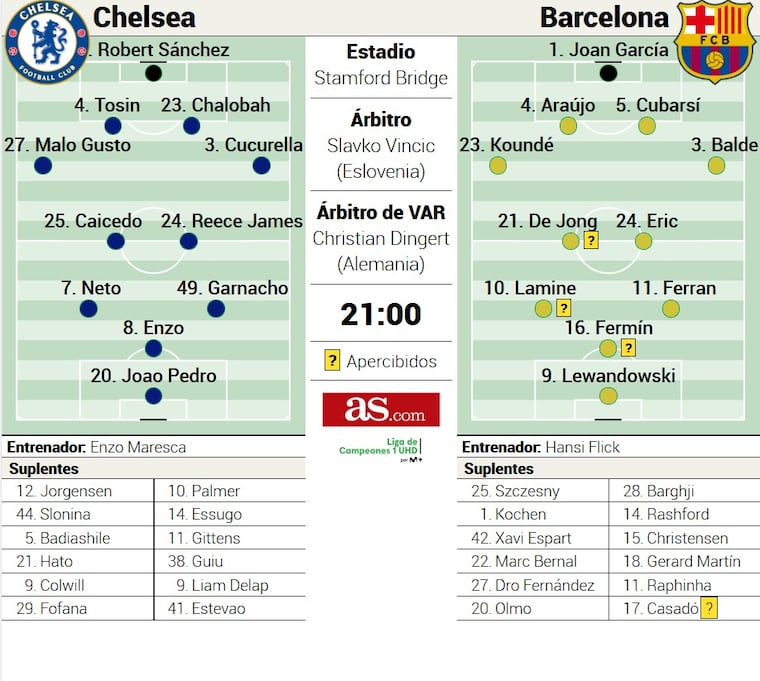Select Lewandowski's player marker
Screen dimensions: 760x681
click(x=608, y=396)
